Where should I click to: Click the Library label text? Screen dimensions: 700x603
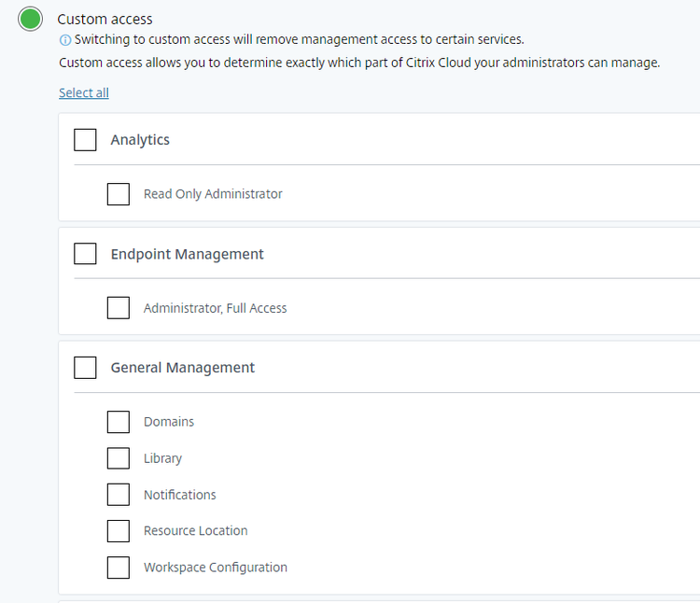163,458
